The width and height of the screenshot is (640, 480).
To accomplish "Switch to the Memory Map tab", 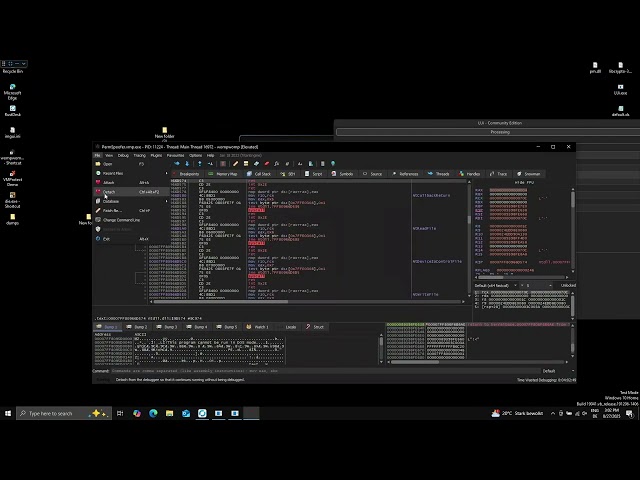I will click(x=223, y=174).
